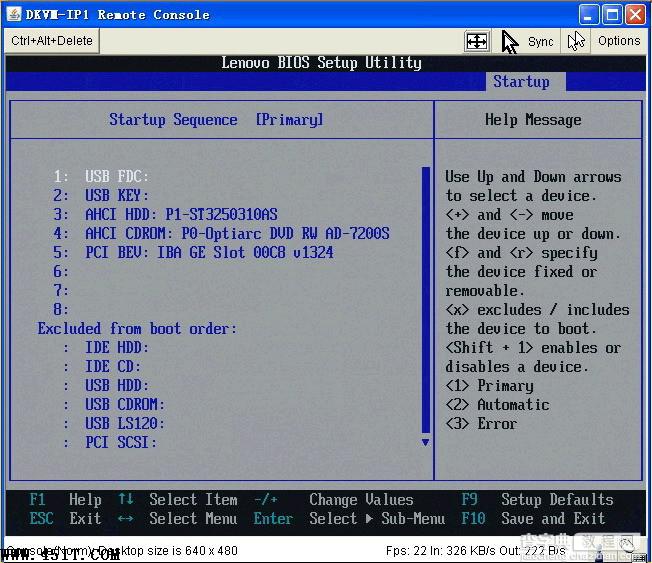Close the Remote Console window
652x563 pixels.
[635, 15]
